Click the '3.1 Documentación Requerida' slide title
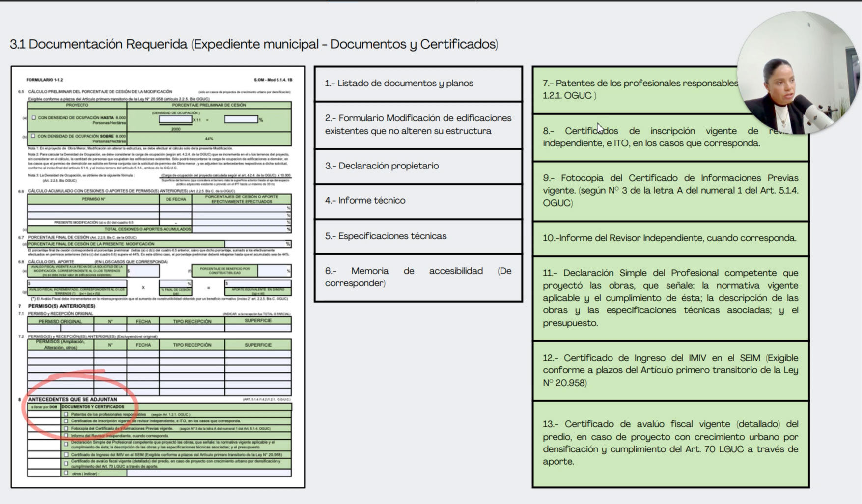The height and width of the screenshot is (504, 862). (253, 44)
